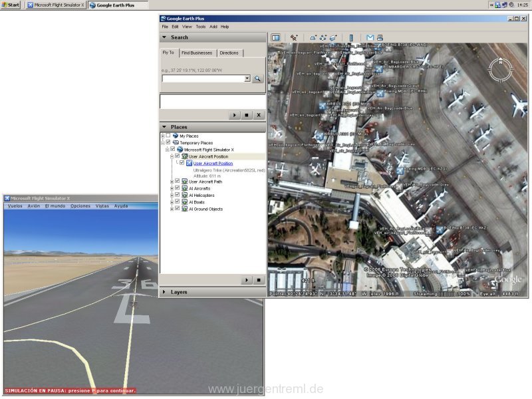
Task: Check the My Places checkbox
Action: point(168,136)
